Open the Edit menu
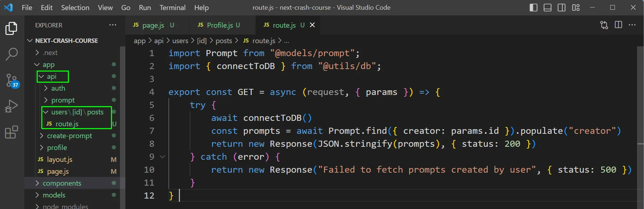Image resolution: width=644 pixels, height=209 pixels. pyautogui.click(x=47, y=8)
